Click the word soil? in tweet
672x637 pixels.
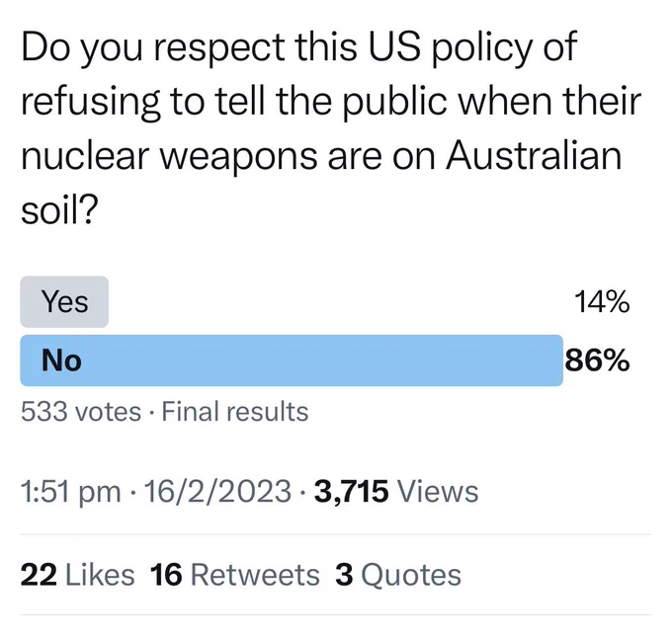tap(59, 210)
